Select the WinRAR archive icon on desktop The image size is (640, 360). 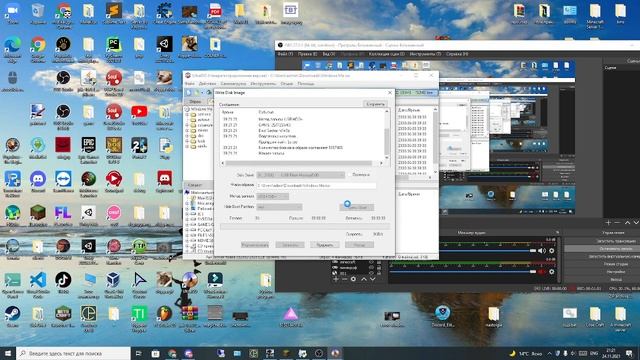pos(190,314)
